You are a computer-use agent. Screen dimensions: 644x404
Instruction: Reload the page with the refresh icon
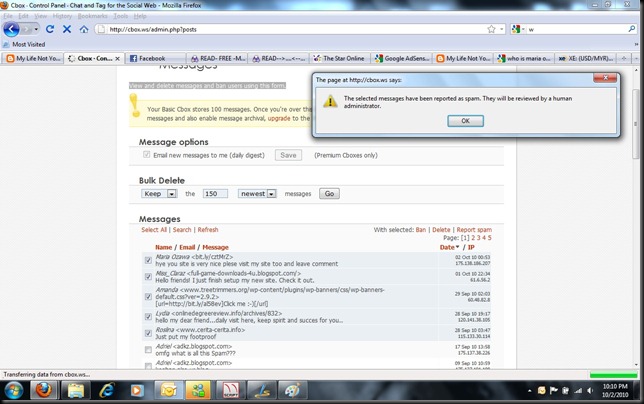coord(50,29)
